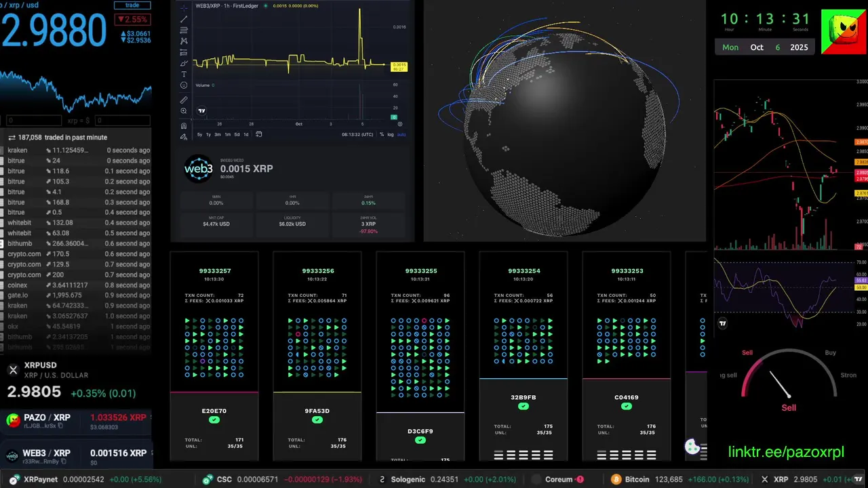Click the TradingView logo on the candlestick chart
This screenshot has width=868, height=488.
[723, 323]
